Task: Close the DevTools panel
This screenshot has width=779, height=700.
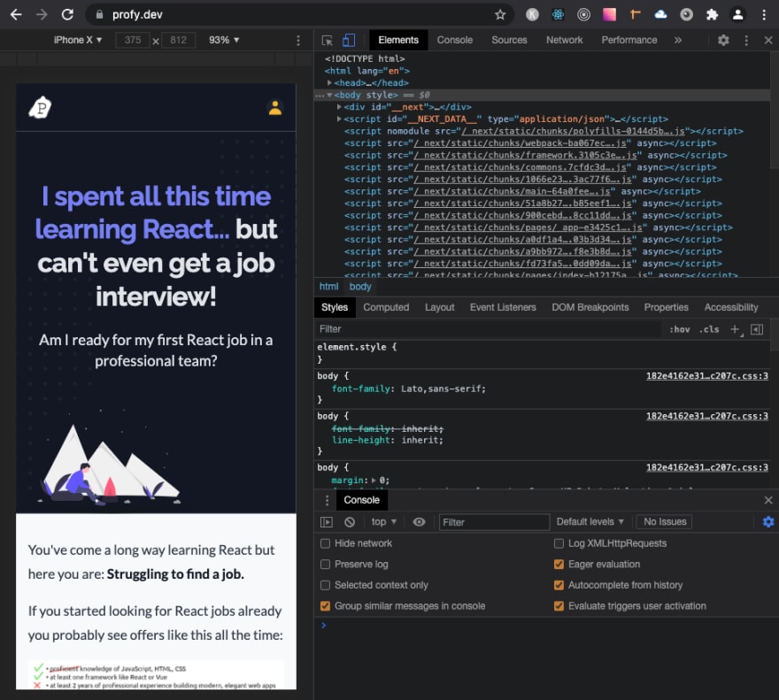Action: [768, 40]
